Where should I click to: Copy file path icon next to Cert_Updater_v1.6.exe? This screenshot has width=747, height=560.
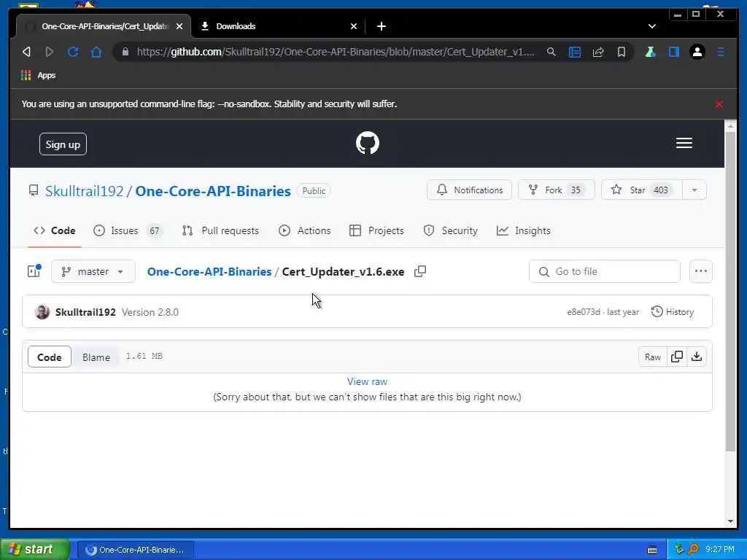click(x=420, y=271)
